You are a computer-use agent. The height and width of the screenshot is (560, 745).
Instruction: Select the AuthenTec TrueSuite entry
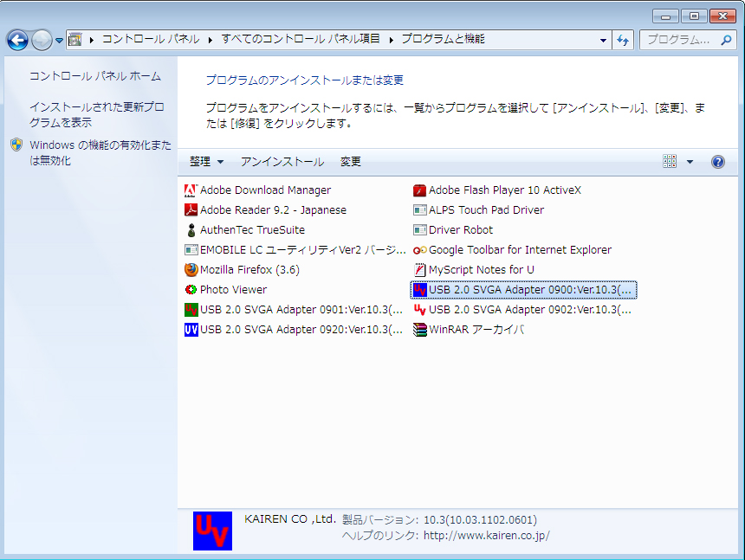(x=244, y=230)
